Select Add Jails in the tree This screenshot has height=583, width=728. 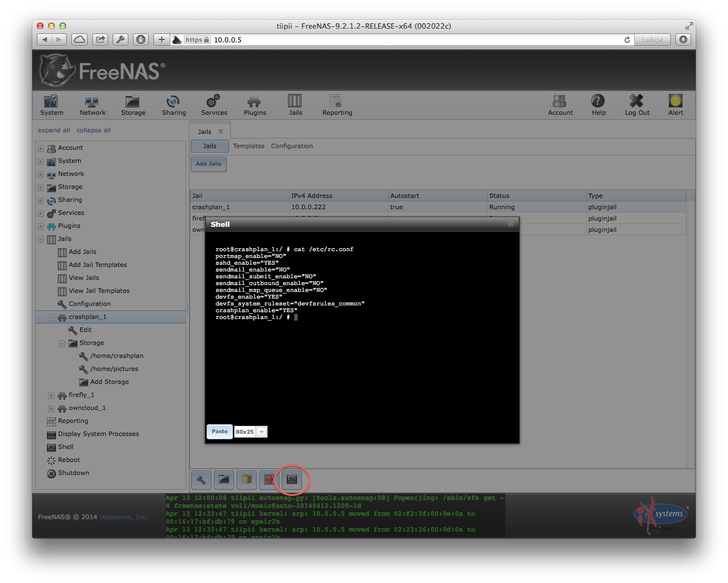83,252
